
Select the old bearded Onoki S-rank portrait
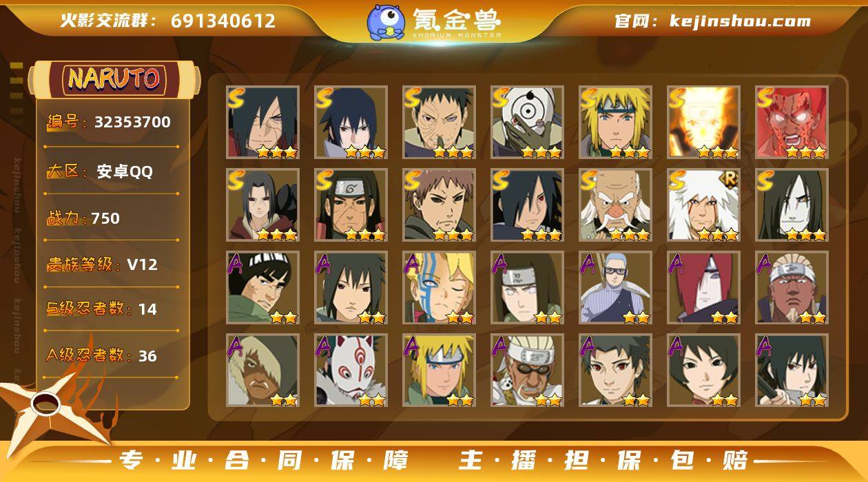pos(615,205)
